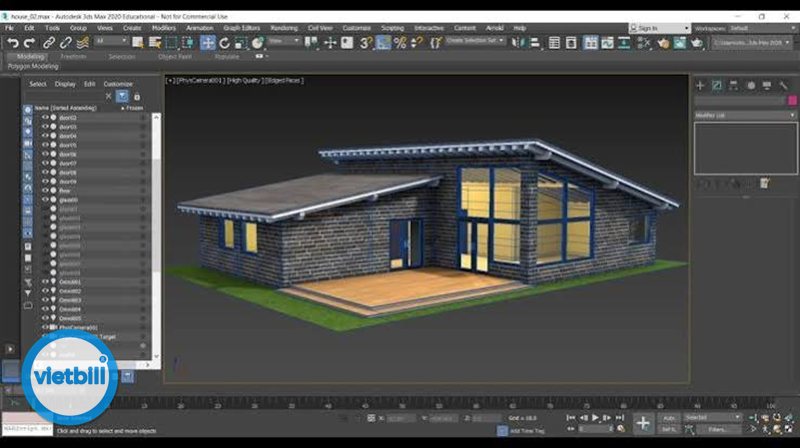Clear the Scene Explorer search with X
The height and width of the screenshot is (448, 800).
point(108,96)
